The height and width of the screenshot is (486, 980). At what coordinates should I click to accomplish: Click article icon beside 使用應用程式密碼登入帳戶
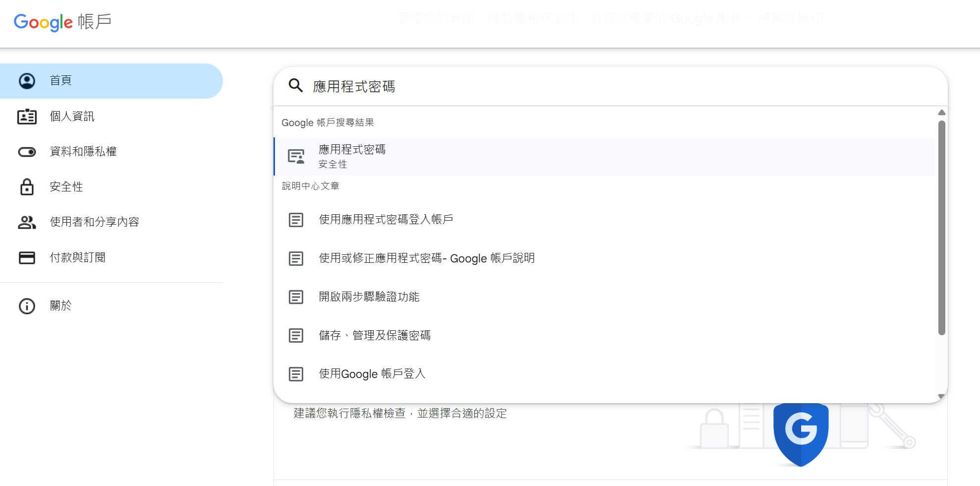pos(296,220)
